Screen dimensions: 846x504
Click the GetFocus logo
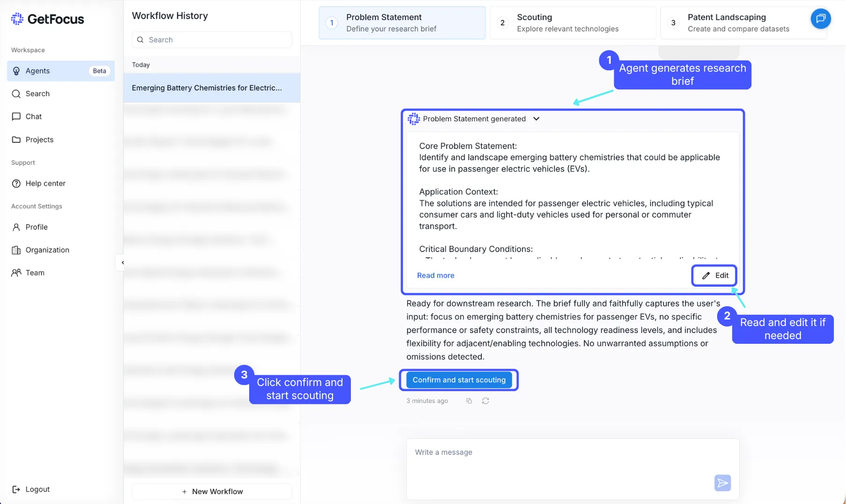(x=47, y=19)
